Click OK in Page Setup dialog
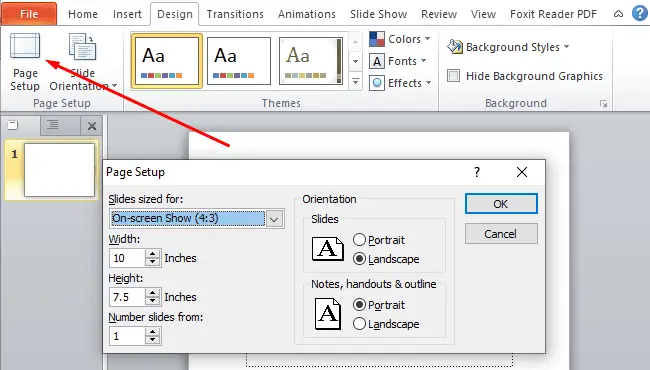 coord(501,204)
